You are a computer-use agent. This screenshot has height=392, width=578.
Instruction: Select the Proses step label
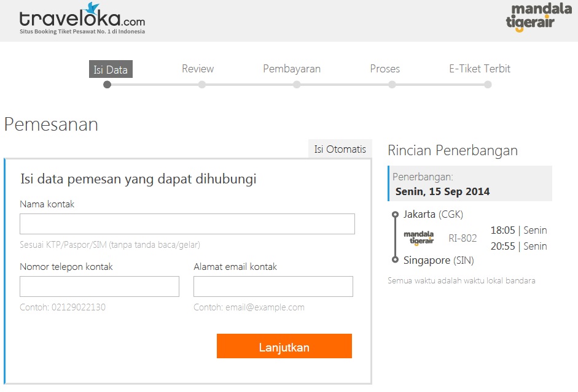click(x=385, y=69)
